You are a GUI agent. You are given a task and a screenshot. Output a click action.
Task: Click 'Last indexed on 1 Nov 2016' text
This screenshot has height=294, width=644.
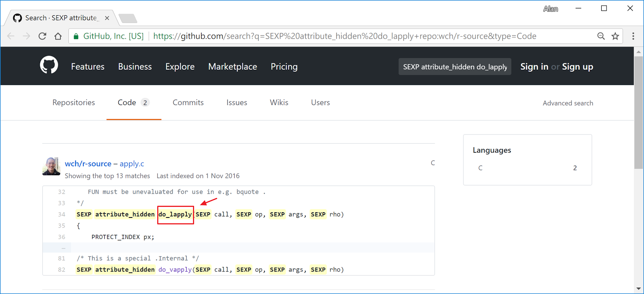click(198, 176)
